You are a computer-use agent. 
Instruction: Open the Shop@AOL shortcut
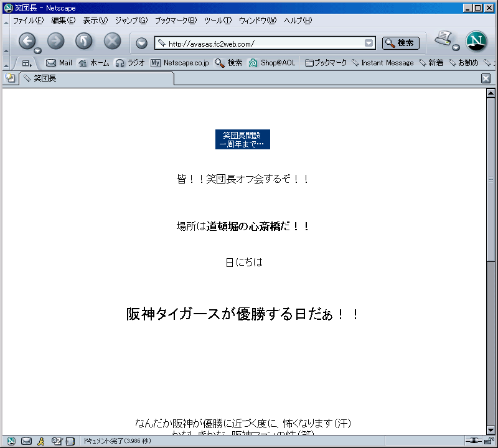pyautogui.click(x=272, y=63)
